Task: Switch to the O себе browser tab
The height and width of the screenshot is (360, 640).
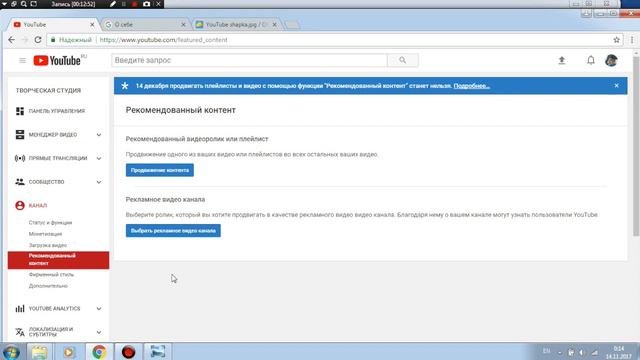Action: pos(146,24)
